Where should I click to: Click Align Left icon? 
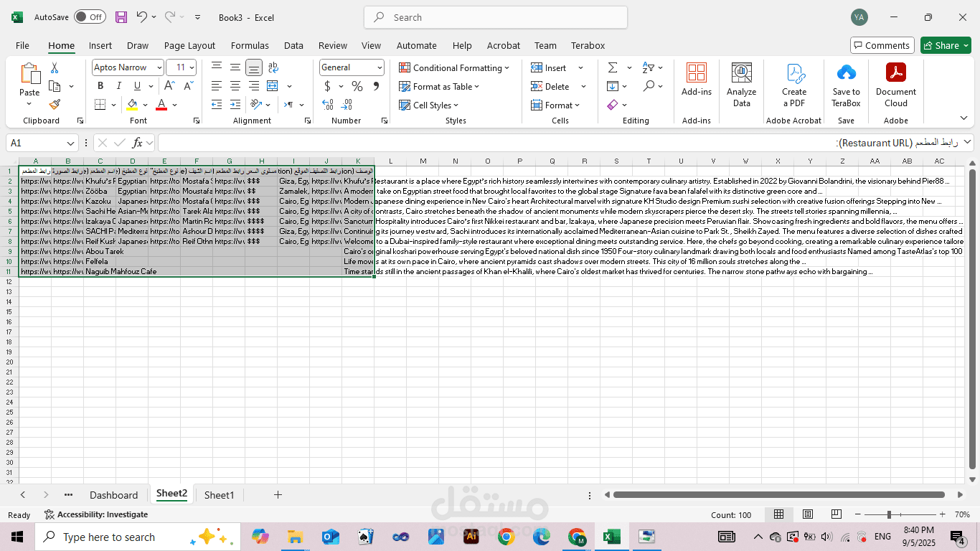(x=216, y=86)
